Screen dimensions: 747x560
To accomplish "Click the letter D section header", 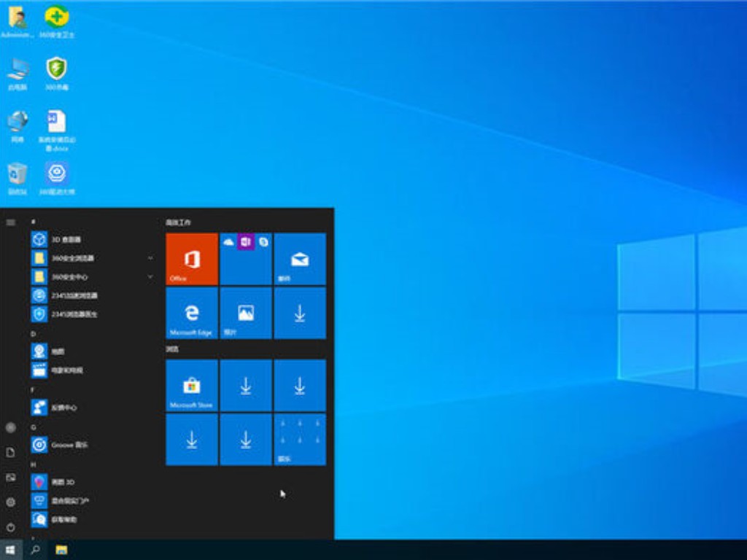I will click(32, 332).
